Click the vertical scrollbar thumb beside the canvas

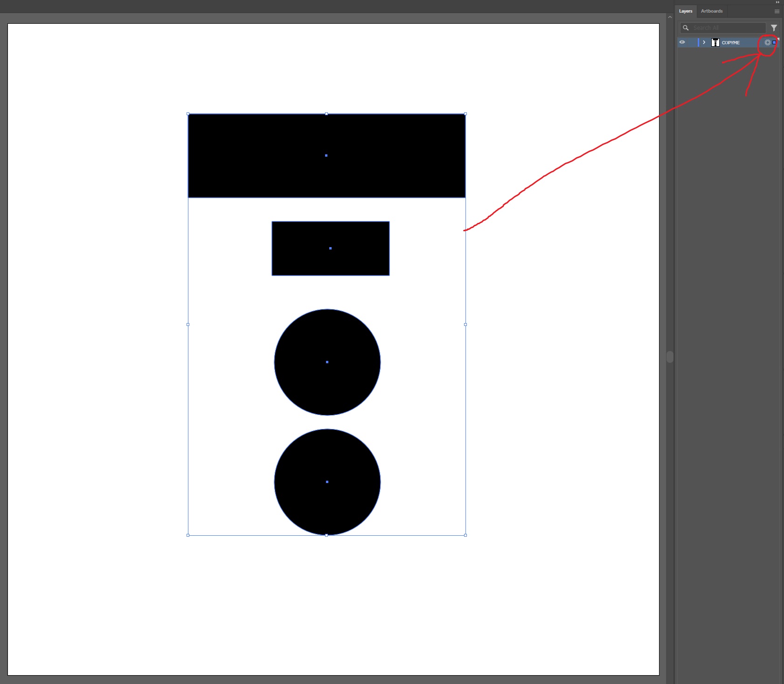670,357
